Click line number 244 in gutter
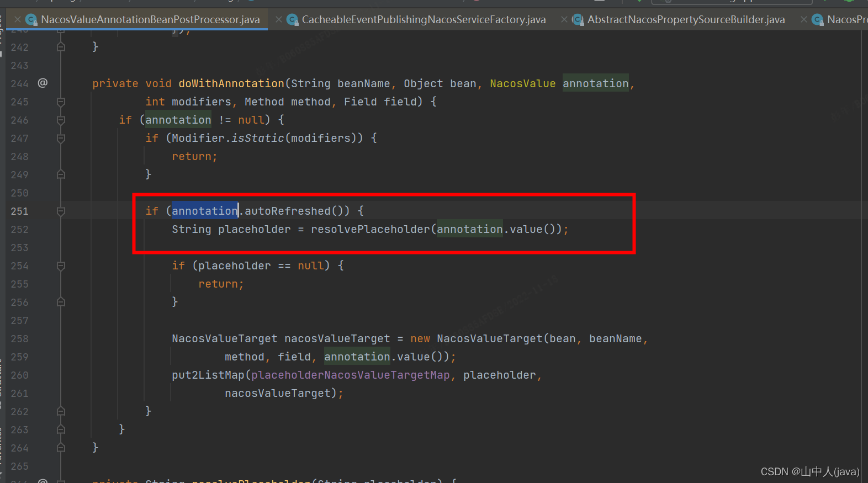Viewport: 868px width, 483px height. tap(19, 84)
